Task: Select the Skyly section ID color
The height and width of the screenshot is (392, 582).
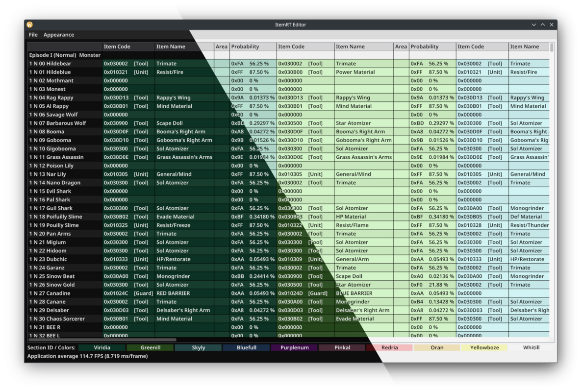Action: 198,347
